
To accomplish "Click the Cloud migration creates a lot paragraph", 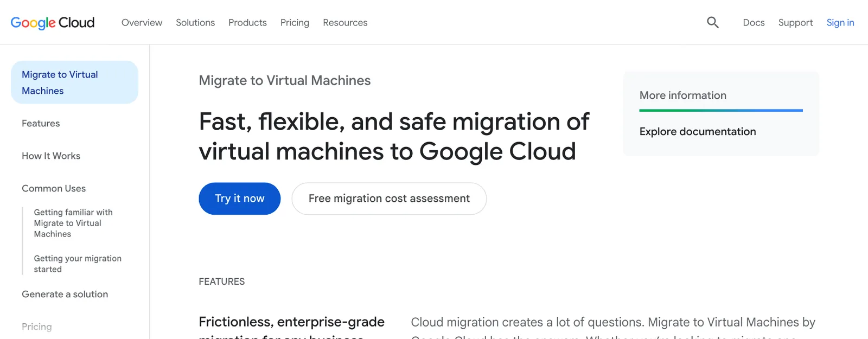I will [613, 328].
